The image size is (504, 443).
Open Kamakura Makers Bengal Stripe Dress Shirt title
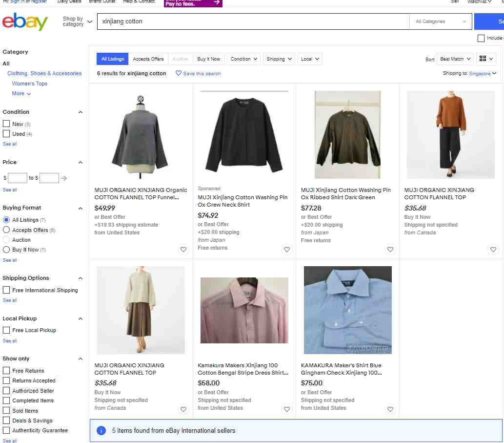(x=242, y=369)
